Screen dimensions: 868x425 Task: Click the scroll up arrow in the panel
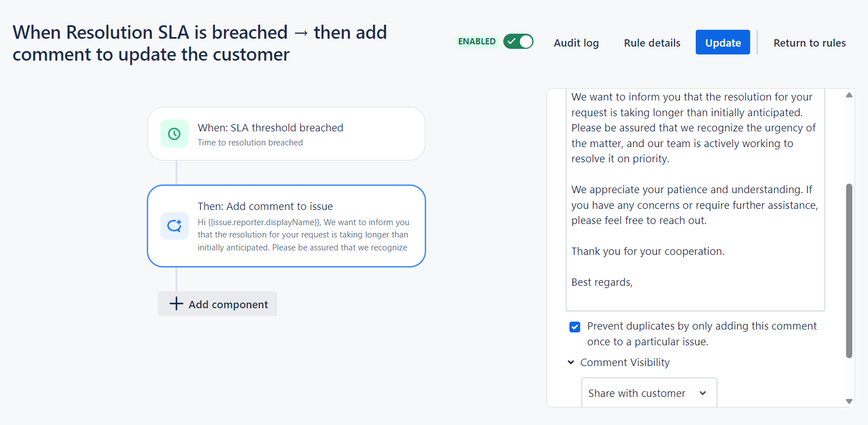pos(849,95)
